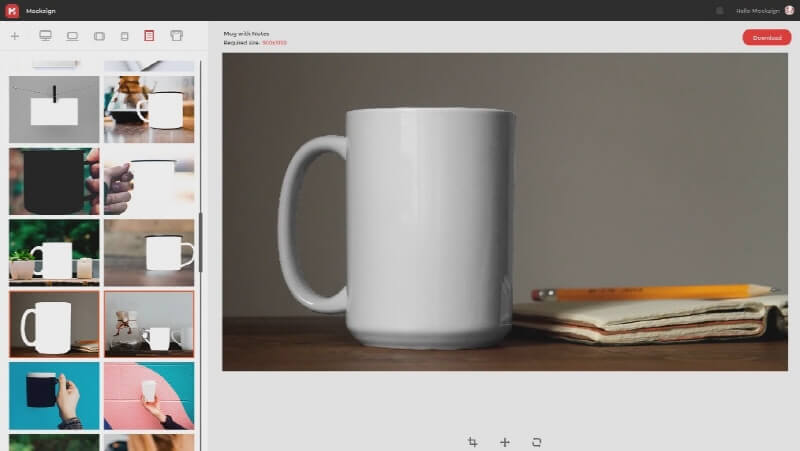Click the Hello Mockaign greeting text
The width and height of the screenshot is (800, 451).
click(x=758, y=11)
